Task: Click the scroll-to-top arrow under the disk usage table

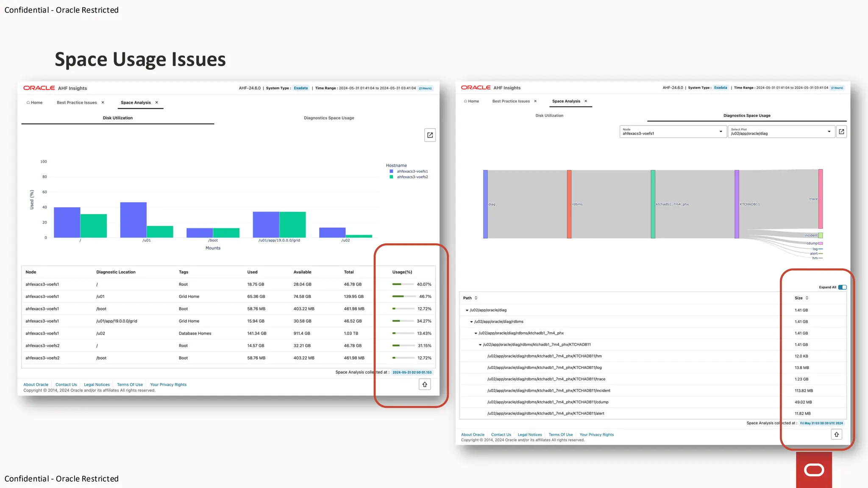Action: tap(425, 385)
